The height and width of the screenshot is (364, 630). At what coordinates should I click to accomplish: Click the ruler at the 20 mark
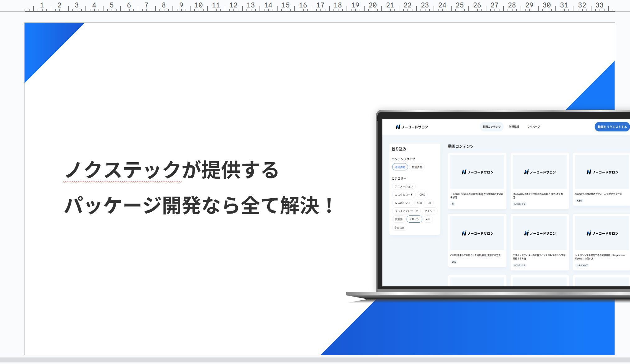[373, 6]
